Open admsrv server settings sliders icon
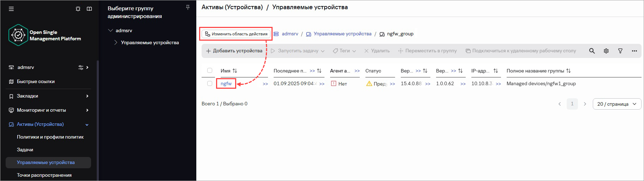The image size is (644, 181). click(81, 67)
